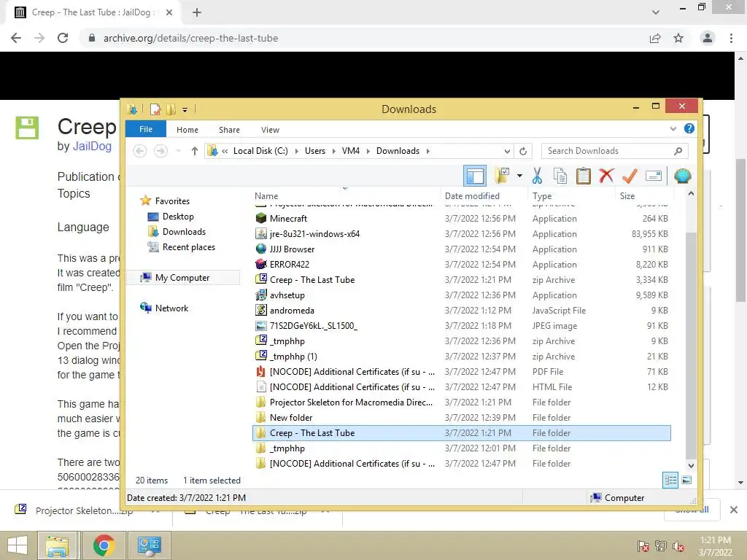Viewport: 747px width, 560px height.
Task: Click the Paste clipboard icon
Action: [583, 176]
